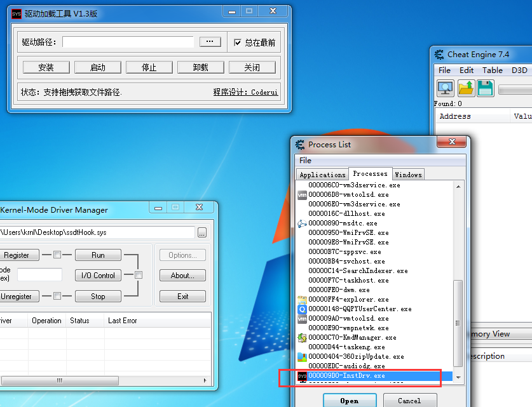
Task: Click the 安装 install button
Action: point(46,67)
